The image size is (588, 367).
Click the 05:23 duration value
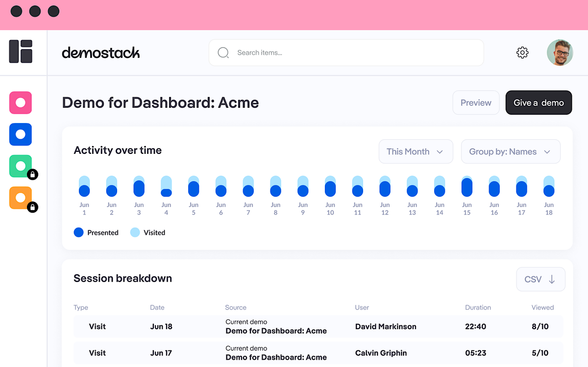[476, 353]
